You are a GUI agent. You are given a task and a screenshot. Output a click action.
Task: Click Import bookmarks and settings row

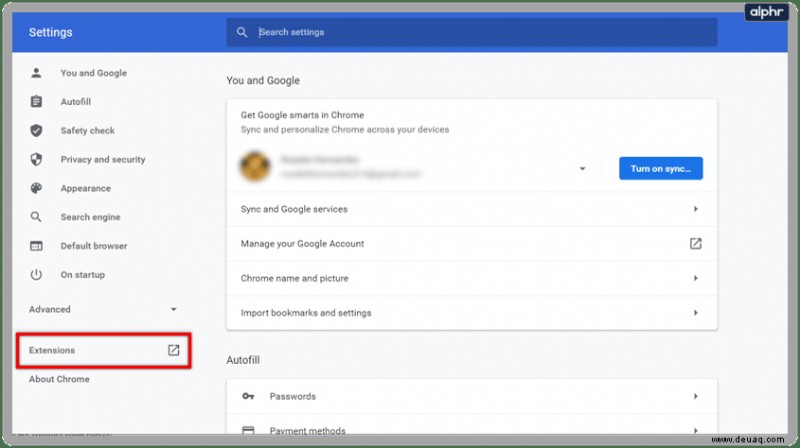click(472, 313)
